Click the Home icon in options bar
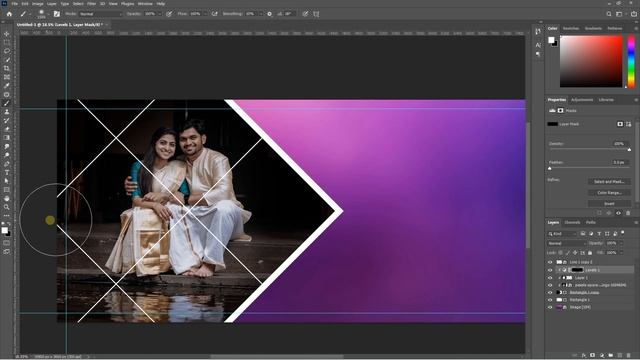Screen dimensions: 640x360 9,14
